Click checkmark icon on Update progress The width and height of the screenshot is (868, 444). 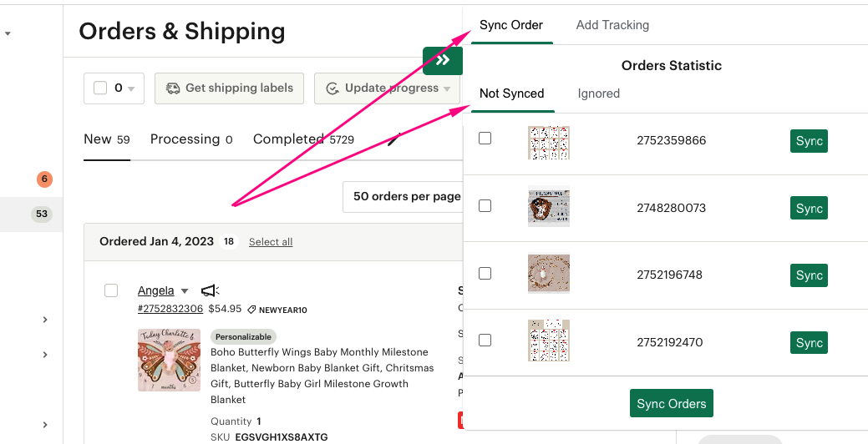pos(332,88)
